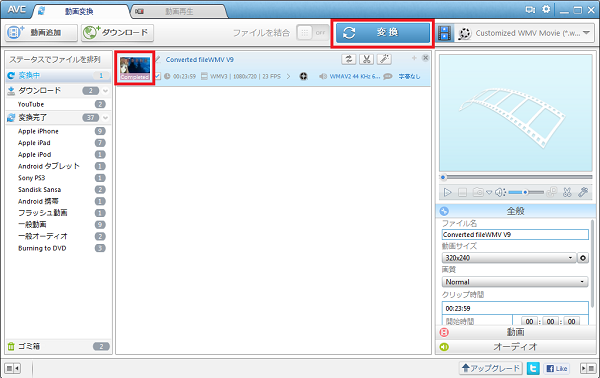
Task: Click the screen display icon in title bar
Action: click(x=530, y=10)
